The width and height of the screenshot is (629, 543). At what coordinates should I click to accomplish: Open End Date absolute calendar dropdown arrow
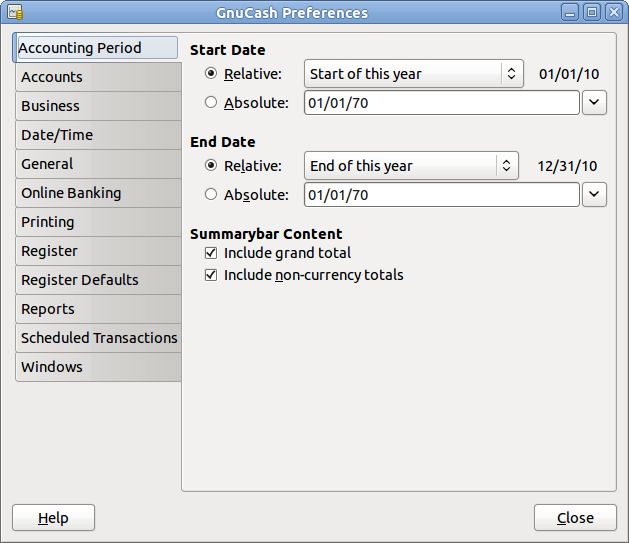(594, 195)
